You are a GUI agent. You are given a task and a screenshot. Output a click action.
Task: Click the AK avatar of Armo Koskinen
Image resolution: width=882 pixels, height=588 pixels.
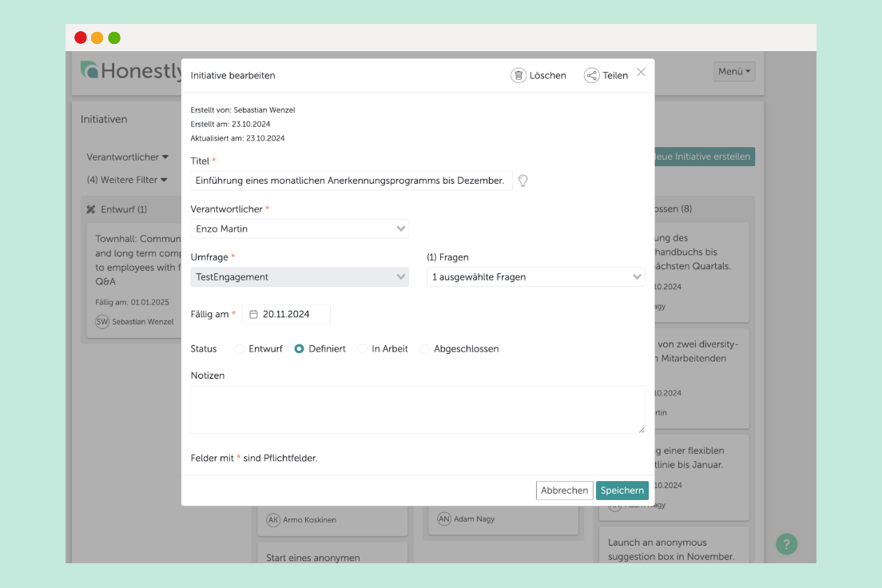tap(273, 520)
